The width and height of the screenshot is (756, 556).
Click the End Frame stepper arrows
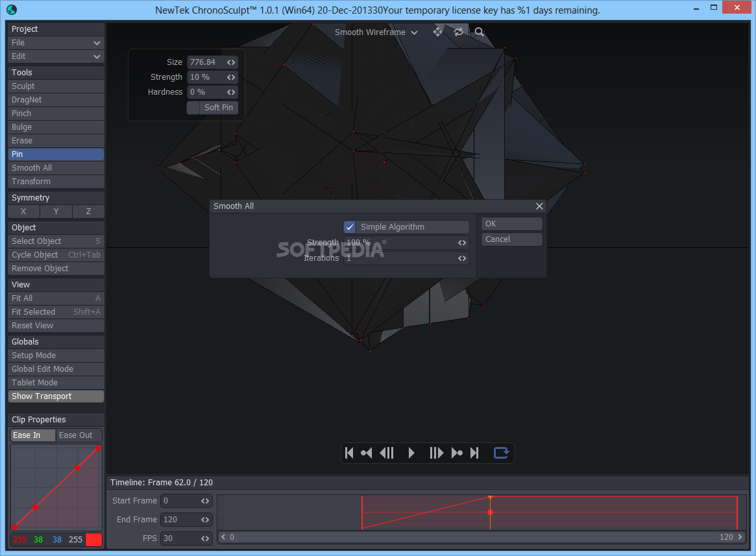pos(205,520)
